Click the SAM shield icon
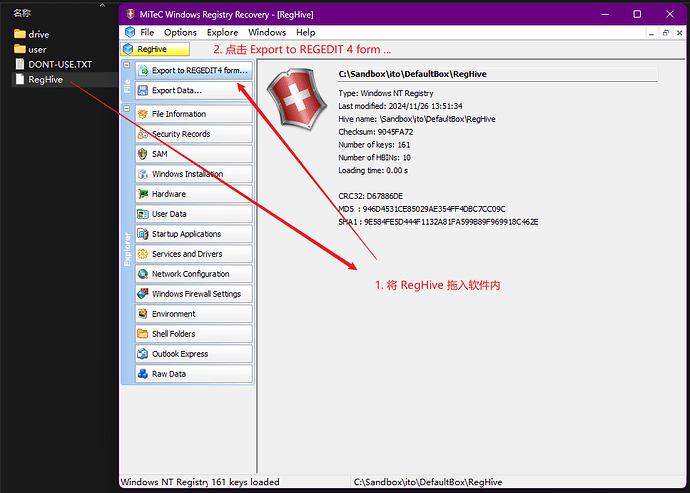Image resolution: width=690 pixels, height=493 pixels. (x=143, y=154)
